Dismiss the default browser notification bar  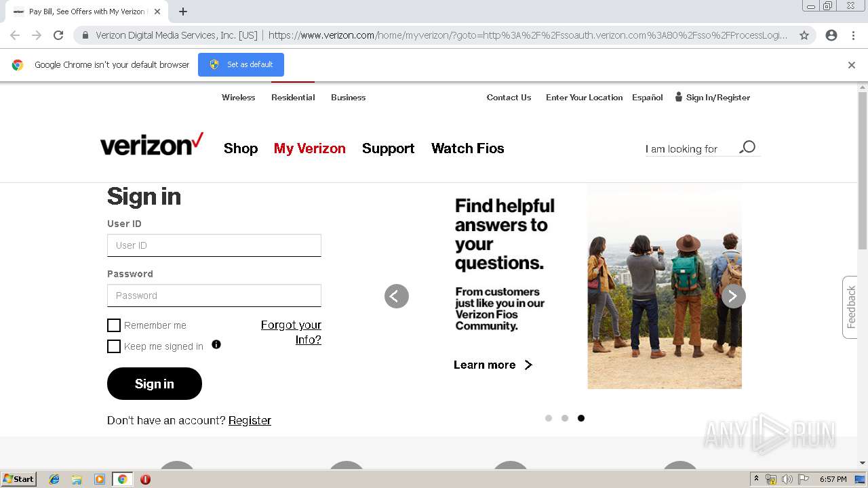(852, 65)
